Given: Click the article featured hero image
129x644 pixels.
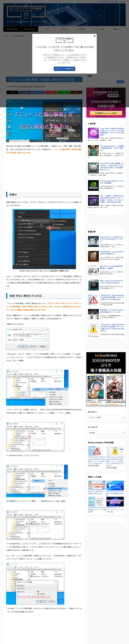Looking at the screenshot, I should pos(44,121).
